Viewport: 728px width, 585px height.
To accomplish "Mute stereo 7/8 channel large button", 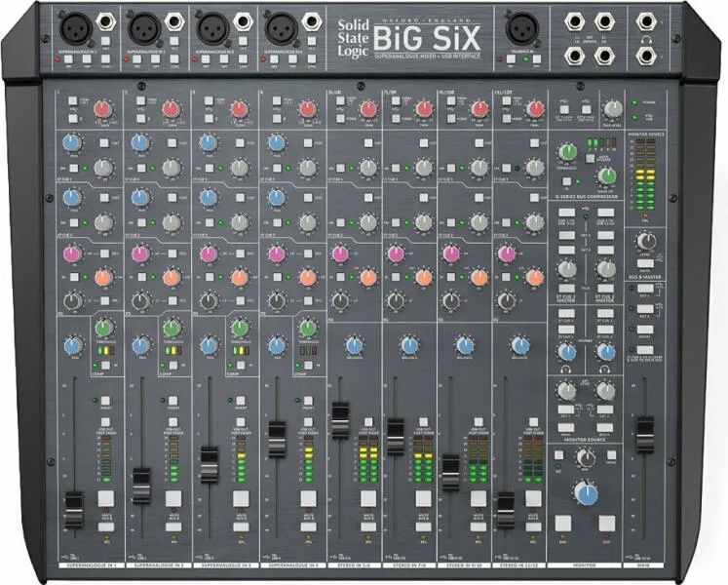I will coord(423,498).
